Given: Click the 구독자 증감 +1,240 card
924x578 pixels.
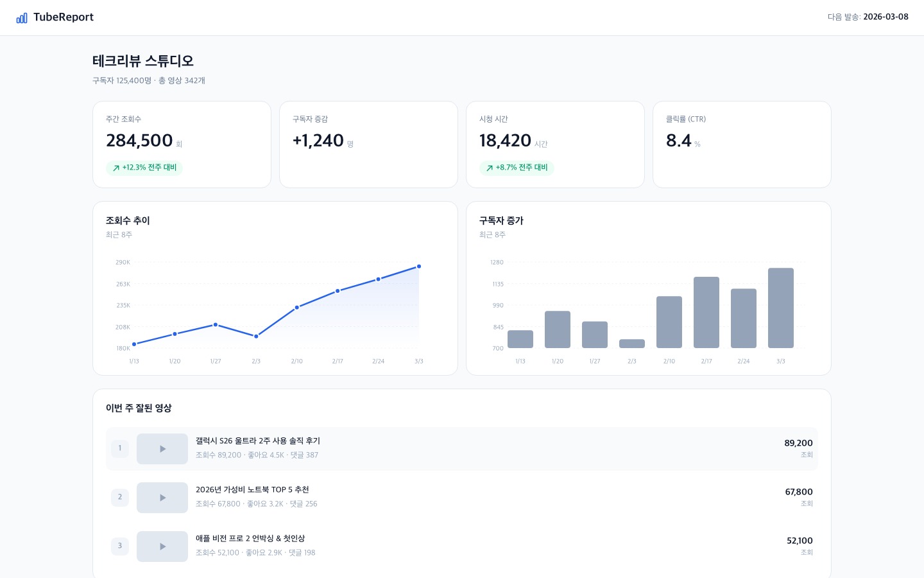Looking at the screenshot, I should point(368,144).
